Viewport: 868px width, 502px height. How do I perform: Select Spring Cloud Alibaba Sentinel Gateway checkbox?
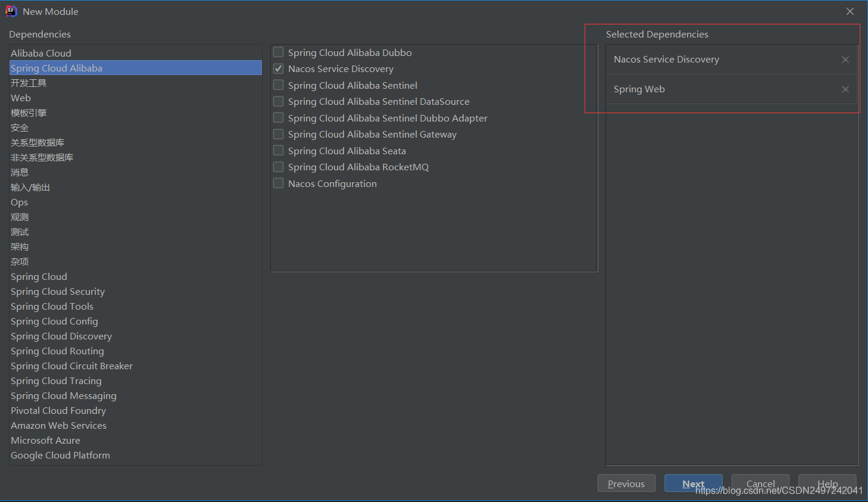pyautogui.click(x=278, y=134)
